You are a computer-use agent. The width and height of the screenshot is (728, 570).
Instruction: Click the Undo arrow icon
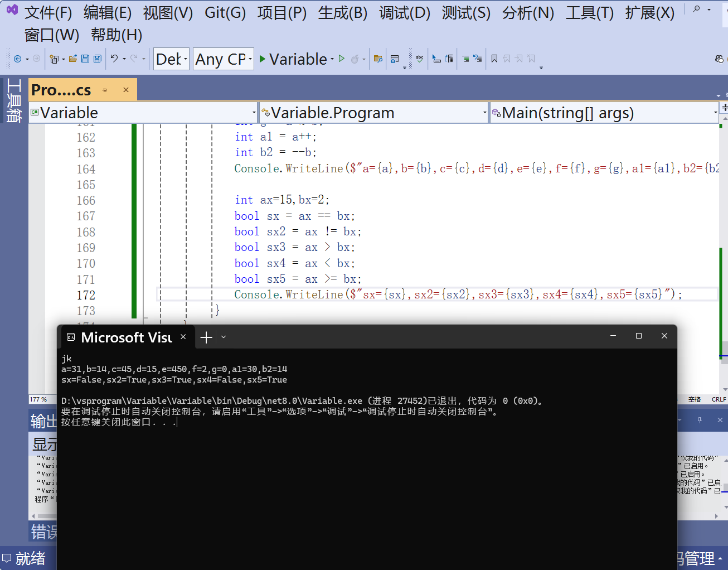point(114,59)
